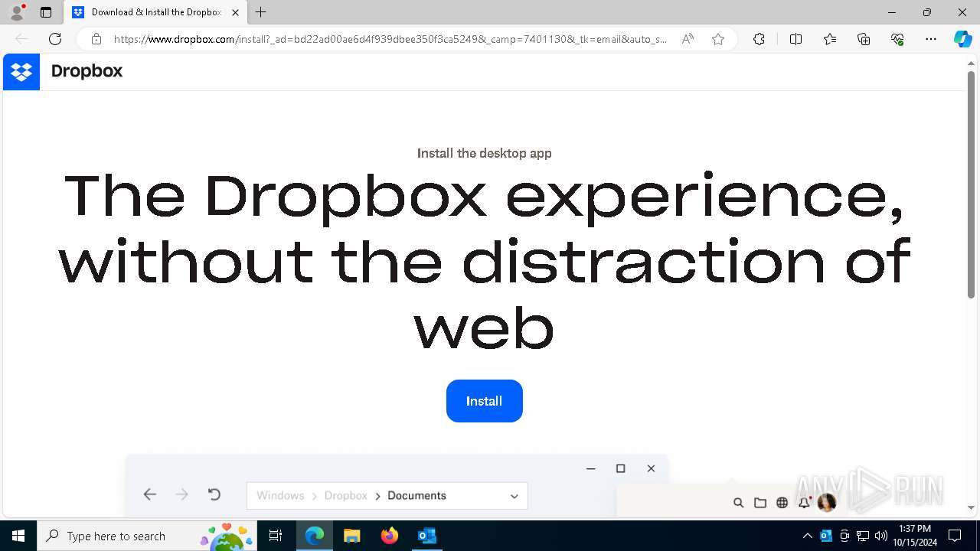Screen dimensions: 980x551
Task: Open Outlook from the taskbar
Action: coord(426,536)
